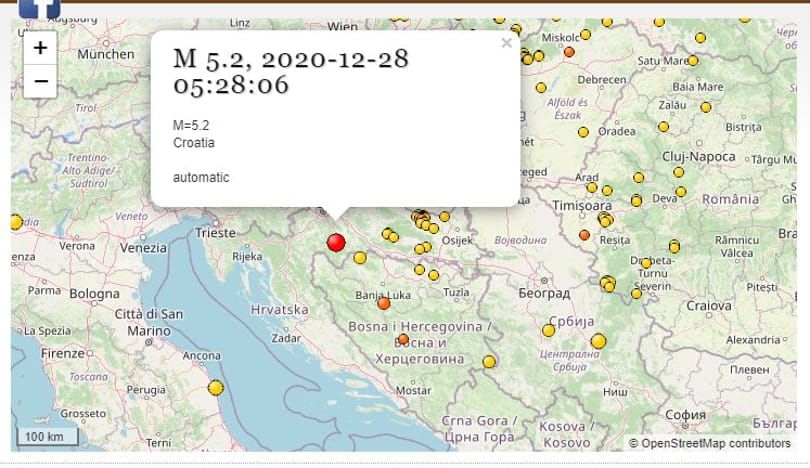The image size is (810, 468).
Task: Zoom in on the map
Action: 40,48
